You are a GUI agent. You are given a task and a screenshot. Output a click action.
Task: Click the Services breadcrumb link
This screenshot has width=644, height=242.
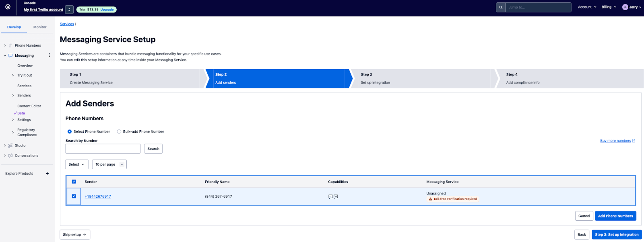tap(67, 24)
